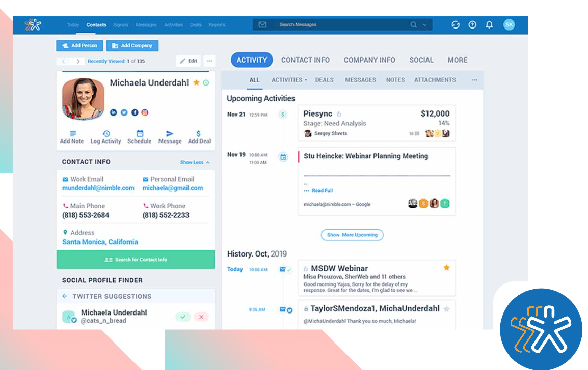Switch to the Social tab
The width and height of the screenshot is (588, 370).
(x=421, y=60)
